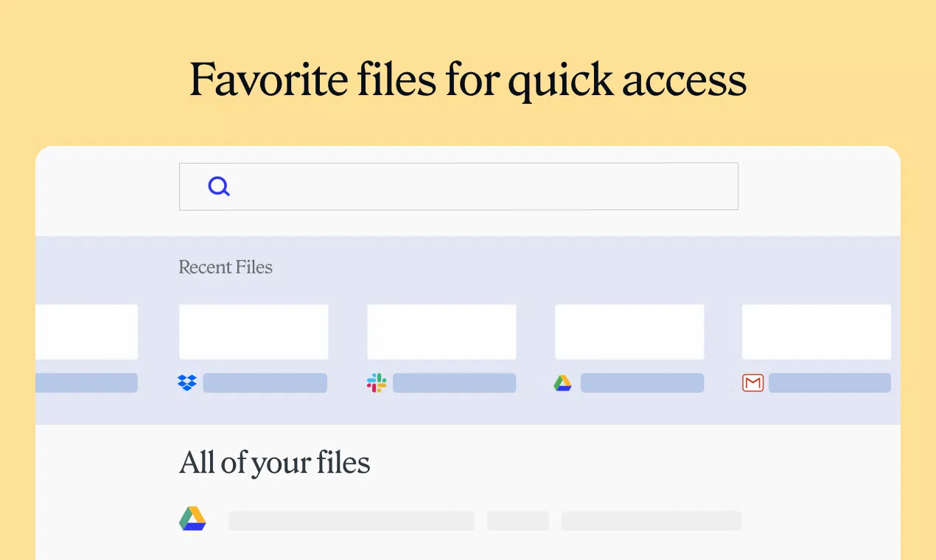The width and height of the screenshot is (936, 560).
Task: Click the short middle column placeholder in file row
Action: 518,521
